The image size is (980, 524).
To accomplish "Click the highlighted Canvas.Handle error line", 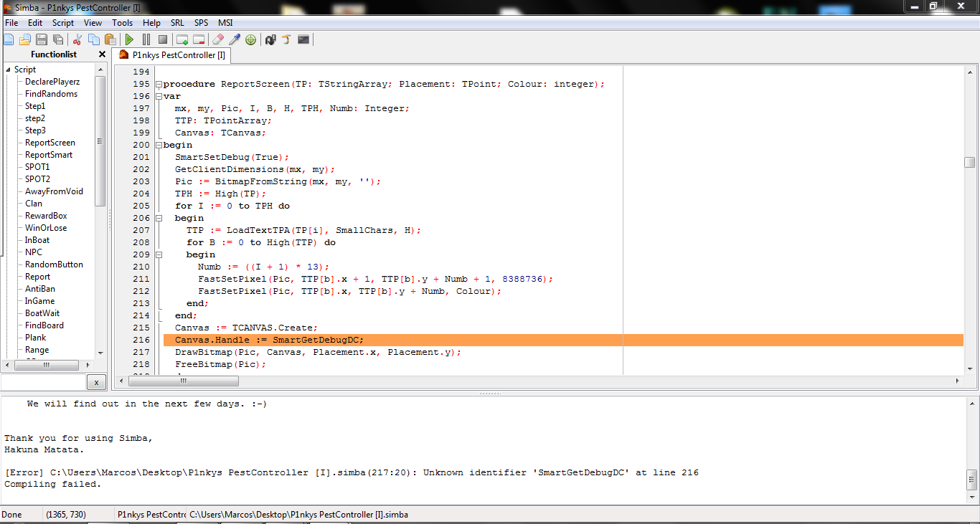I will click(563, 340).
